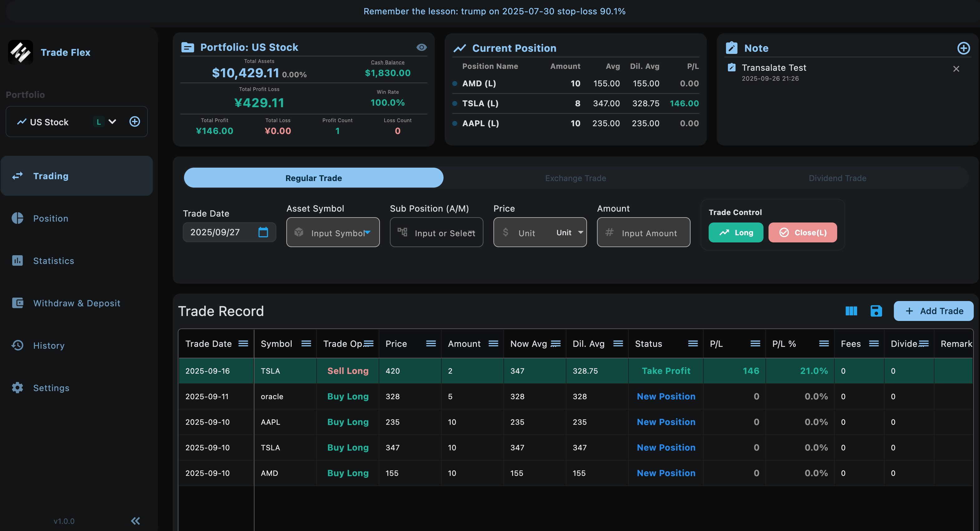Open the Statistics sidebar page
The height and width of the screenshot is (531, 980).
coord(53,261)
